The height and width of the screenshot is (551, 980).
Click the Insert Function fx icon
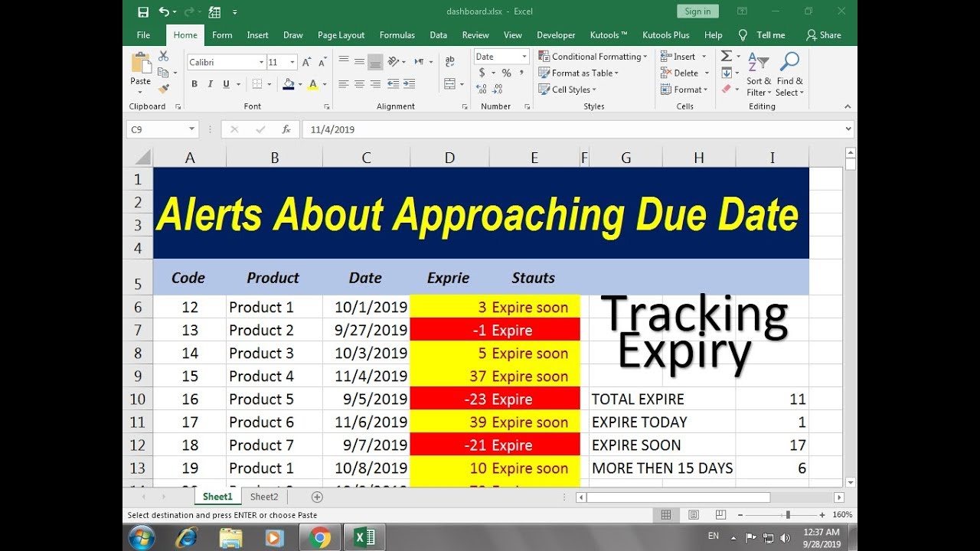tap(286, 129)
